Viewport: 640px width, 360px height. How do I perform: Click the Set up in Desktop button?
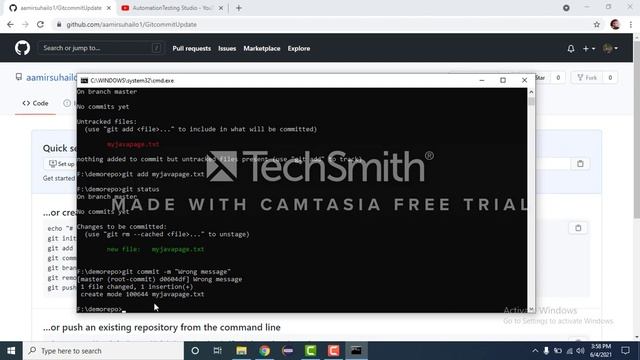click(60, 164)
